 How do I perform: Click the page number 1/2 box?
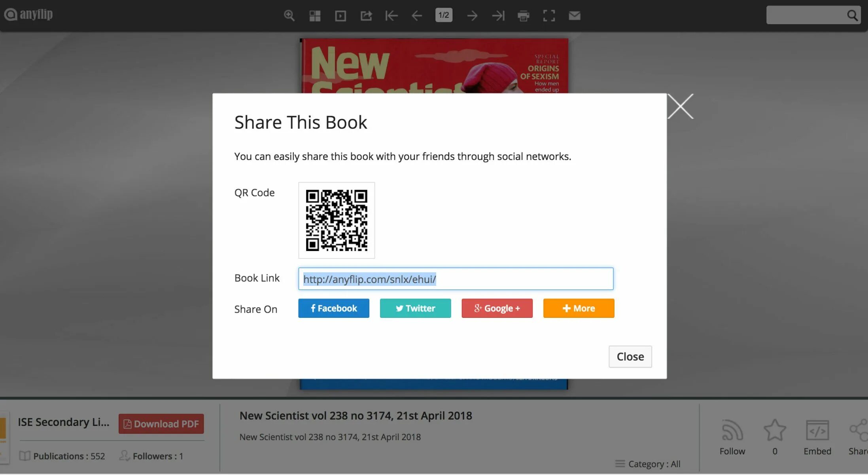click(444, 15)
